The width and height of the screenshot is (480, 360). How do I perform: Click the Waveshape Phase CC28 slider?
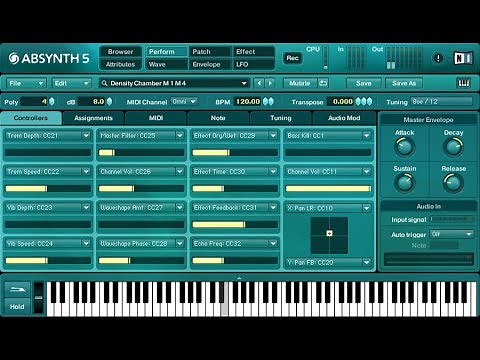click(141, 261)
